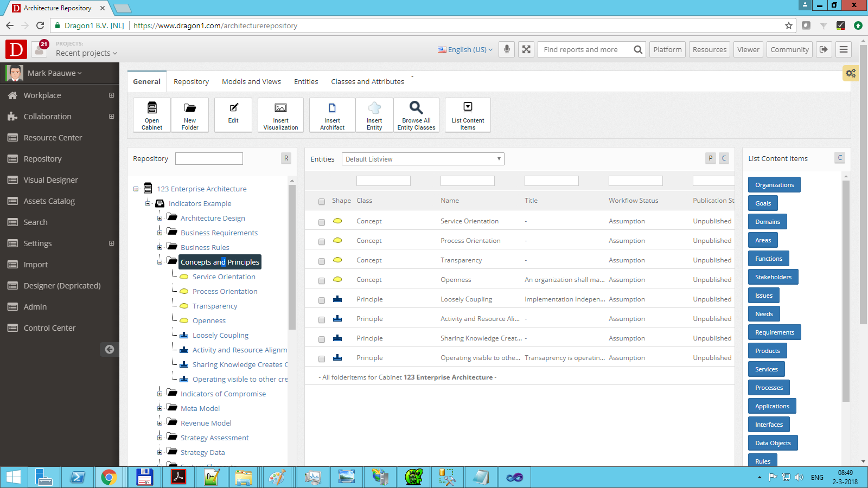868x488 pixels.
Task: Choose Insert Architact
Action: [x=332, y=115]
